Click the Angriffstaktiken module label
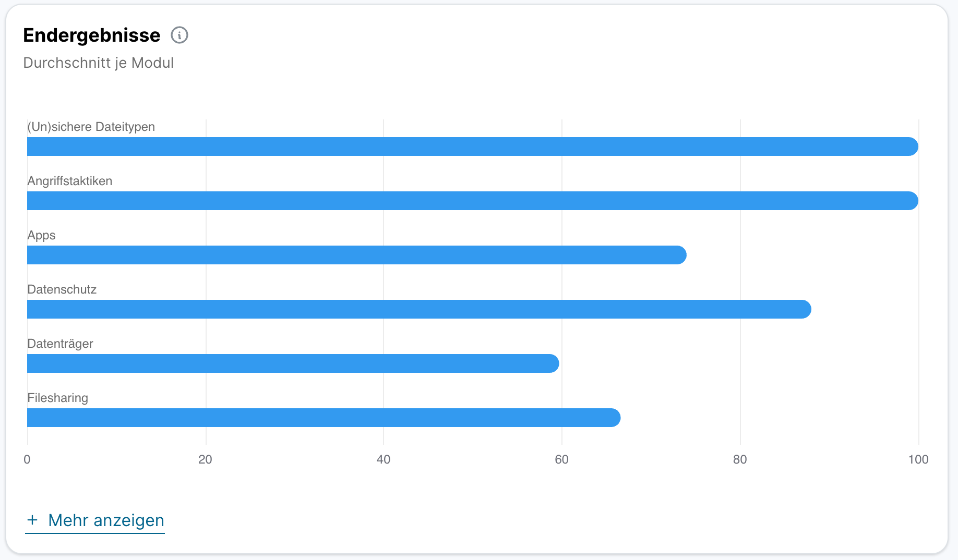This screenshot has height=560, width=958. [70, 181]
